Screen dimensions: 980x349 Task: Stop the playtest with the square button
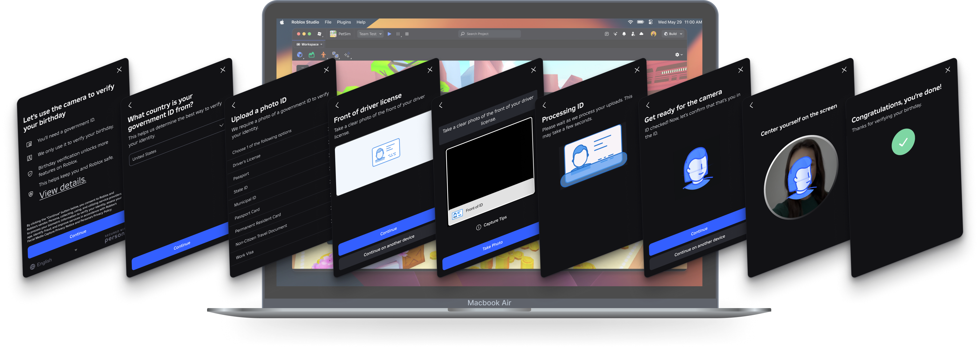[407, 34]
